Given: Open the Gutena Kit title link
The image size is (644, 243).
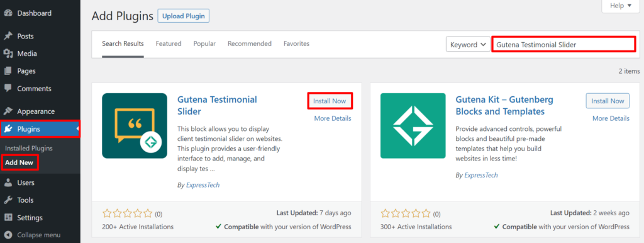Looking at the screenshot, I should point(505,105).
